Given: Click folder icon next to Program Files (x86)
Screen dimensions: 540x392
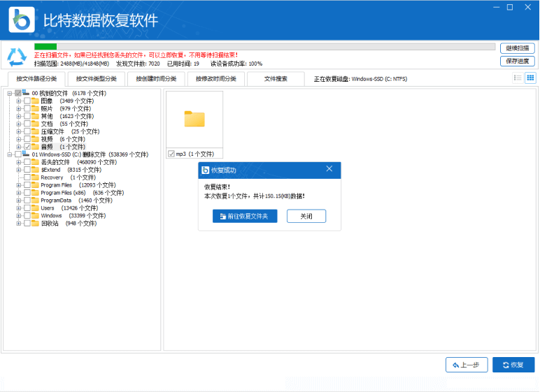Looking at the screenshot, I should point(35,193).
